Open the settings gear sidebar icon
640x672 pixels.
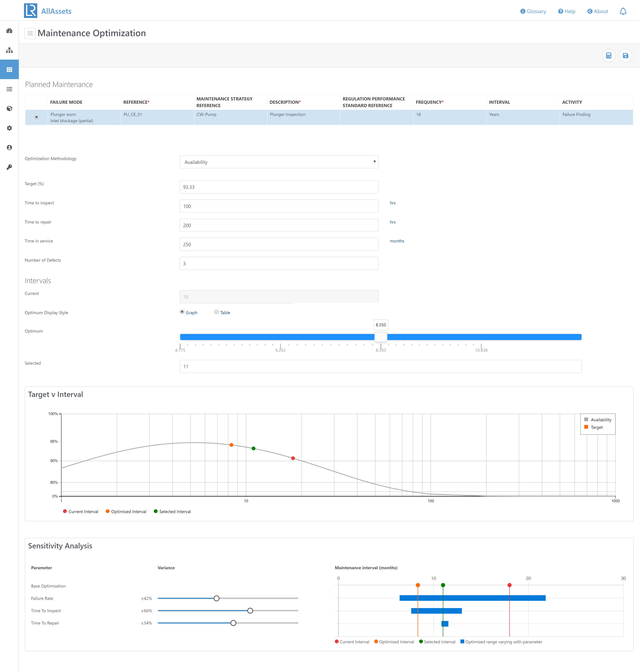[x=9, y=128]
